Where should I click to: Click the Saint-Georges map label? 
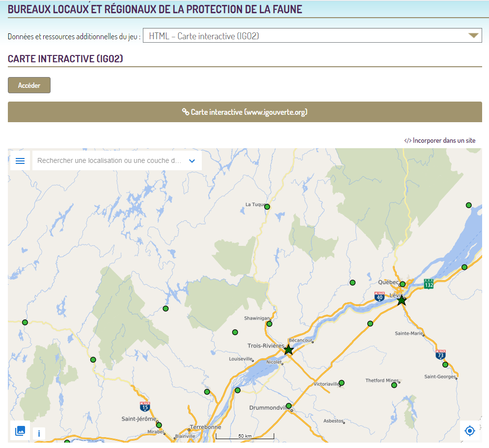(440, 377)
